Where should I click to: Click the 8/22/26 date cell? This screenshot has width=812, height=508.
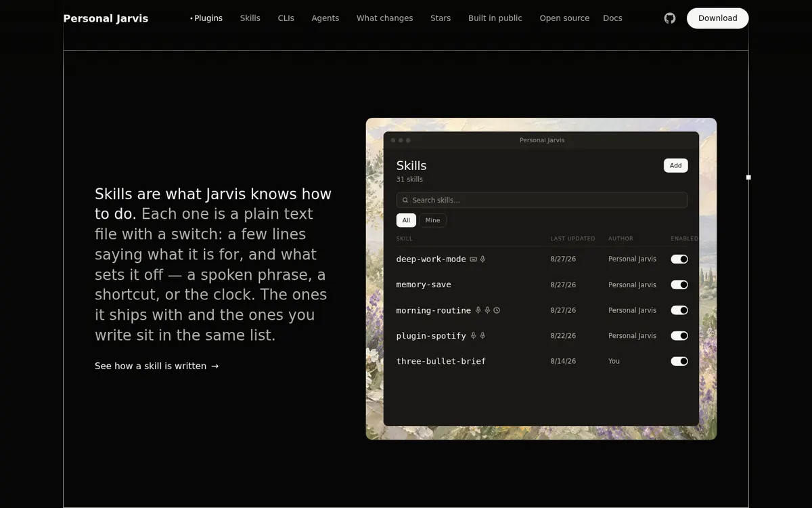(563, 336)
